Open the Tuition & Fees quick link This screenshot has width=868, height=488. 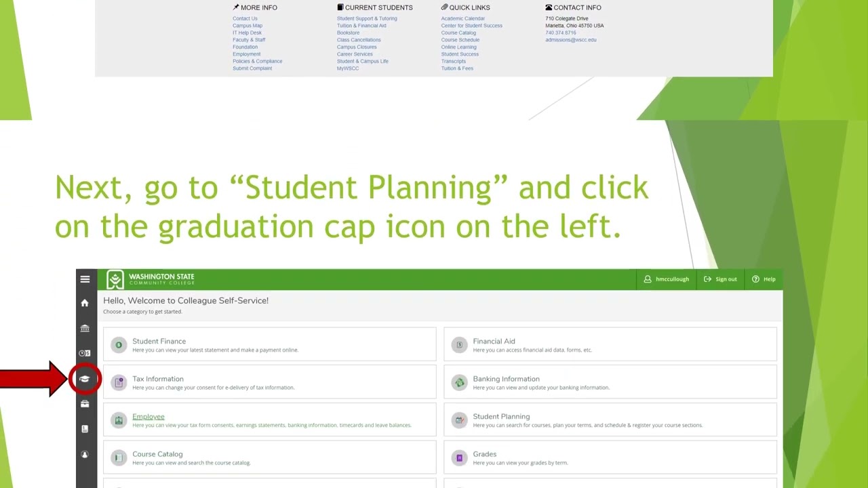[457, 68]
